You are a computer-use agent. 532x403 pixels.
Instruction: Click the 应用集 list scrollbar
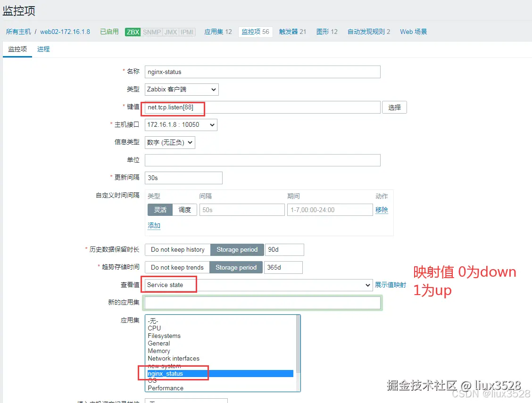[298, 344]
